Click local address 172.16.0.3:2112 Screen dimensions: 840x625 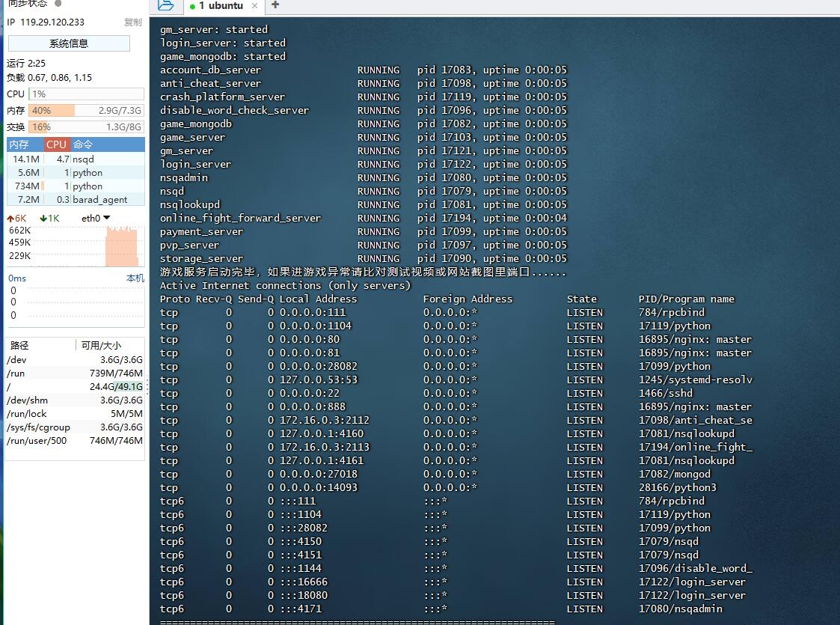324,420
